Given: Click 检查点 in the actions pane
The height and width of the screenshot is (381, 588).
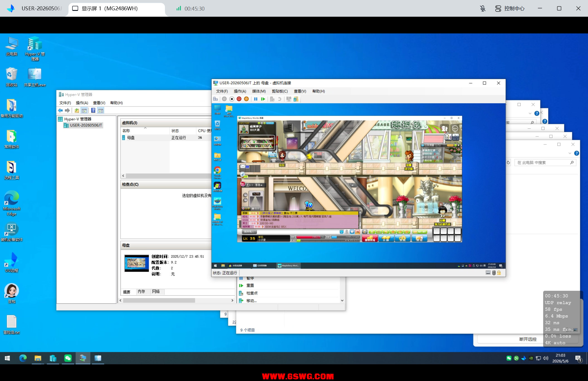Looking at the screenshot, I should point(252,293).
